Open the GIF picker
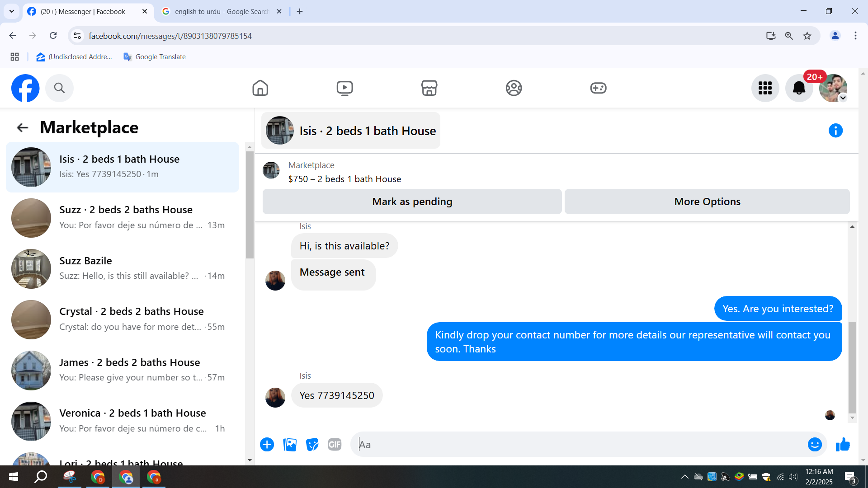The image size is (868, 488). coord(335,445)
